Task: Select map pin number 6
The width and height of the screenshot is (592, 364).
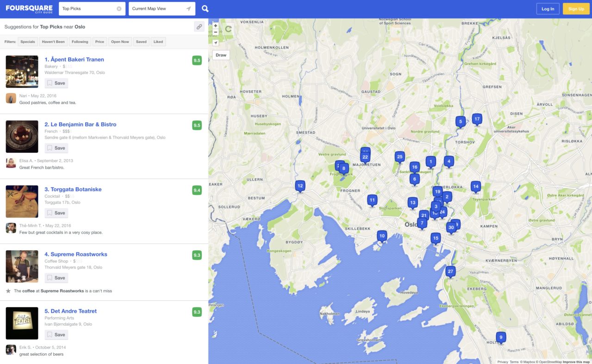Action: (x=414, y=179)
